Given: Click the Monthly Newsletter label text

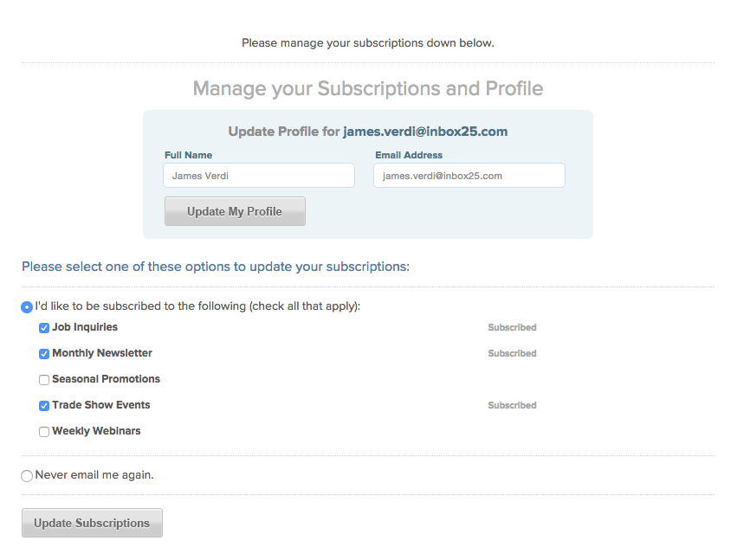Looking at the screenshot, I should [102, 353].
